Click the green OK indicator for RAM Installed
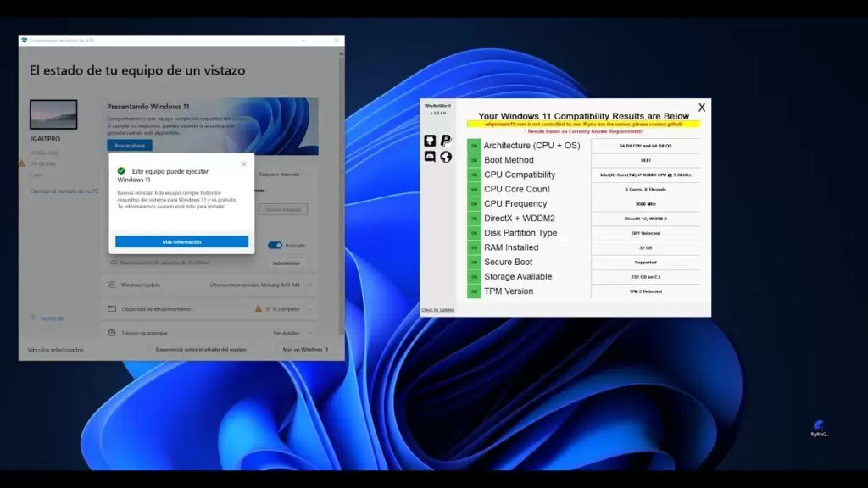868x488 pixels. [x=474, y=247]
